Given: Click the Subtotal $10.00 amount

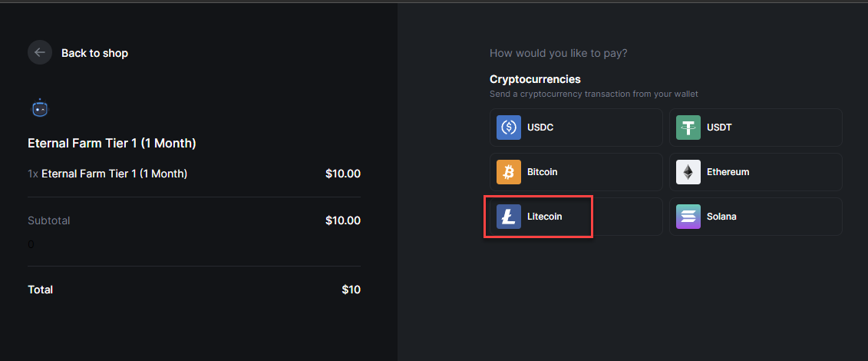Looking at the screenshot, I should point(343,220).
